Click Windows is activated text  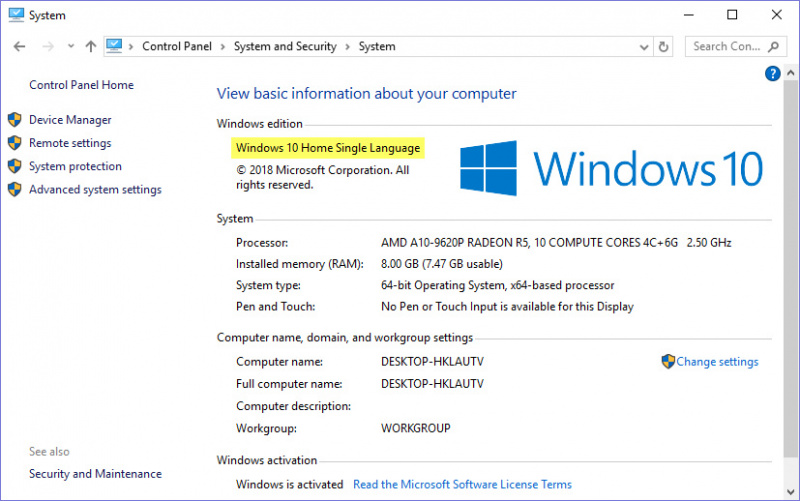click(x=289, y=484)
